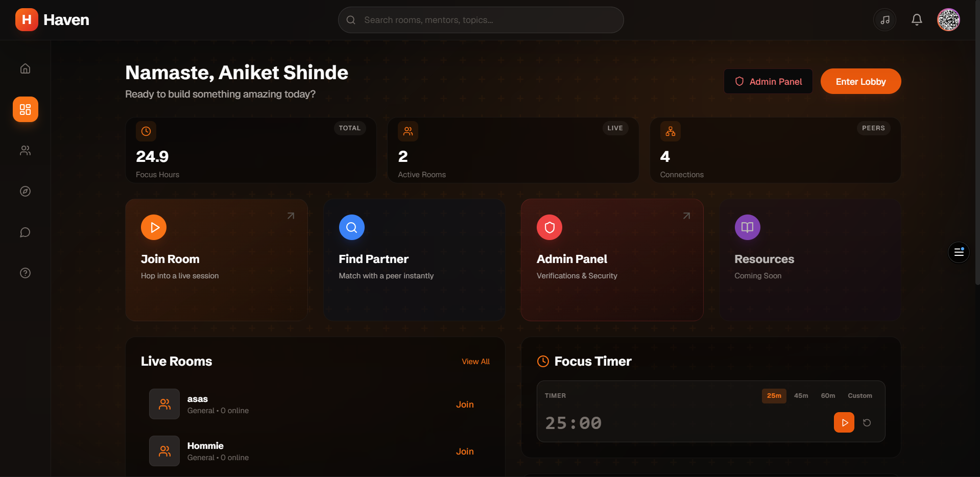Click the Namaste, Aniket Shinde greeting
Viewport: 980px width, 477px height.
237,73
